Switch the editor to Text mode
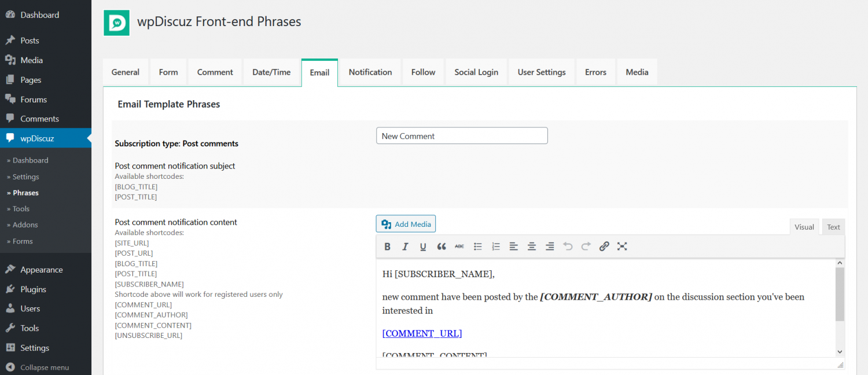 click(x=833, y=226)
